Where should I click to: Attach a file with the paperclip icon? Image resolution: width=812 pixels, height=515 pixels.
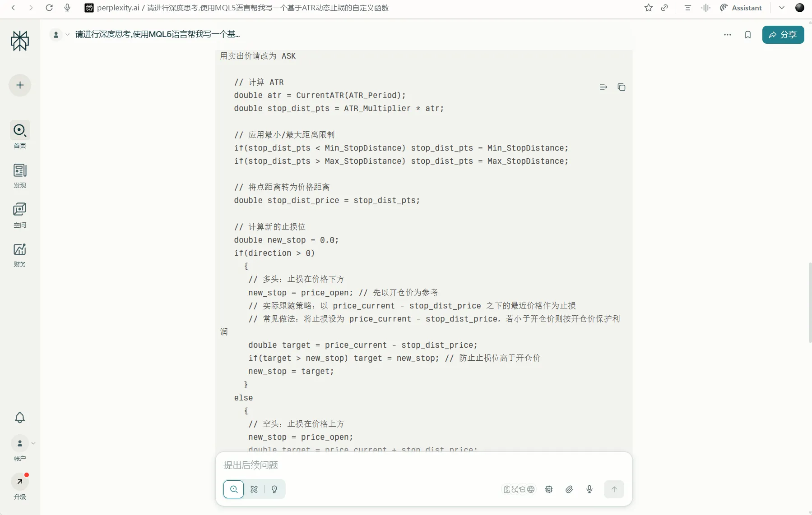(x=569, y=489)
